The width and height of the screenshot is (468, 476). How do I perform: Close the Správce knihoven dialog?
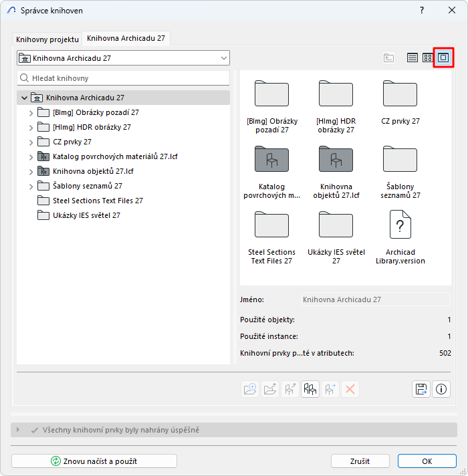click(x=452, y=10)
